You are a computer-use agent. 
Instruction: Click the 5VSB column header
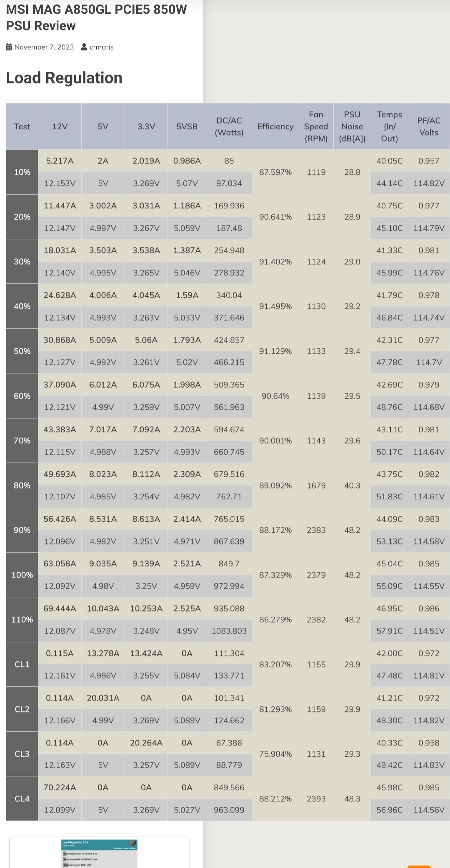[x=187, y=126]
